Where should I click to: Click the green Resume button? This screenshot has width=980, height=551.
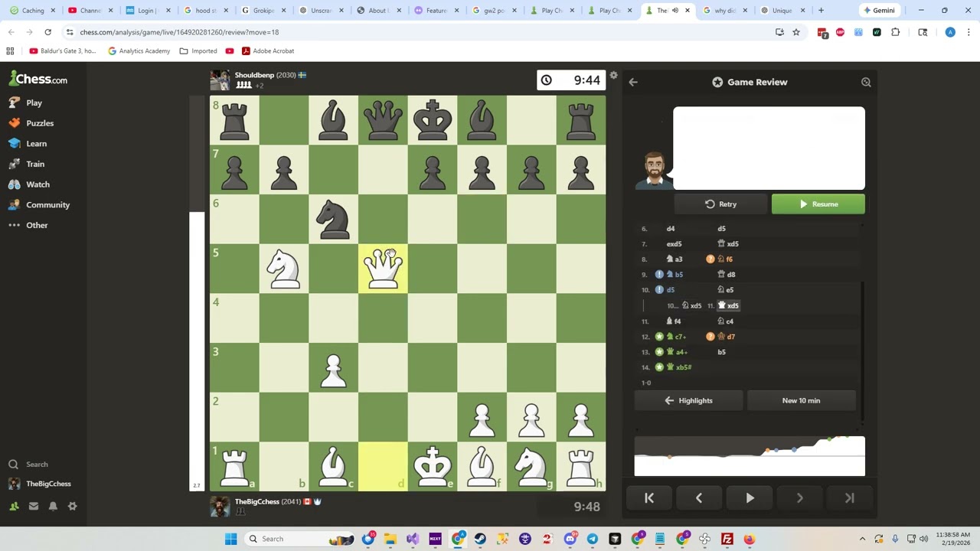click(x=818, y=204)
